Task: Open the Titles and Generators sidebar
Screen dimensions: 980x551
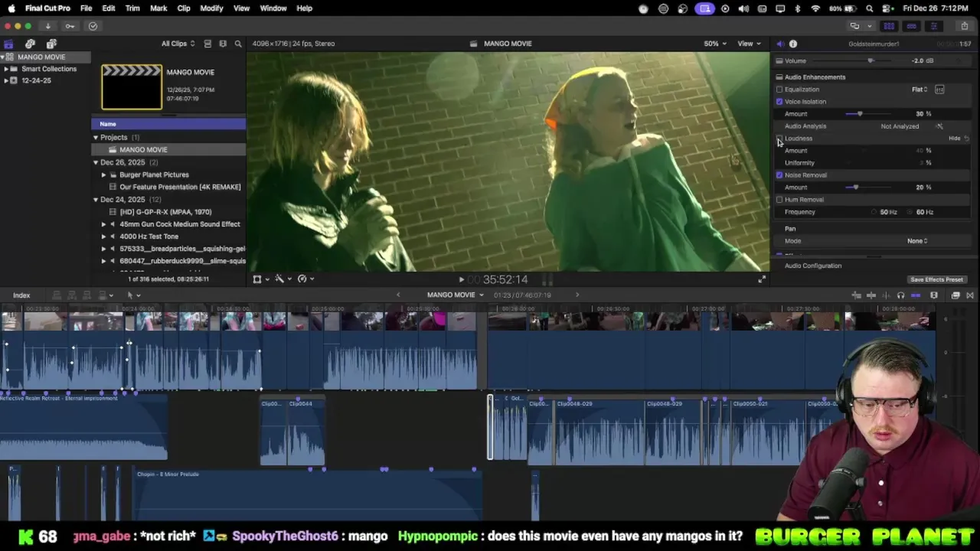Action: tap(51, 44)
